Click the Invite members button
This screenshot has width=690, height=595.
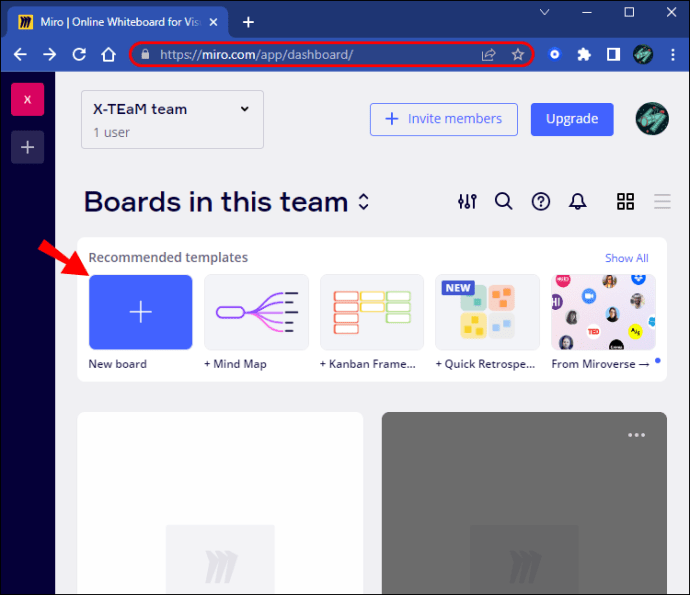(444, 119)
